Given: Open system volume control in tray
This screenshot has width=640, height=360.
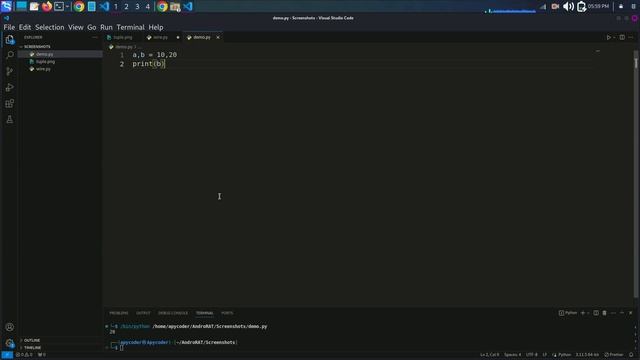Looking at the screenshot, I should pos(568,6).
